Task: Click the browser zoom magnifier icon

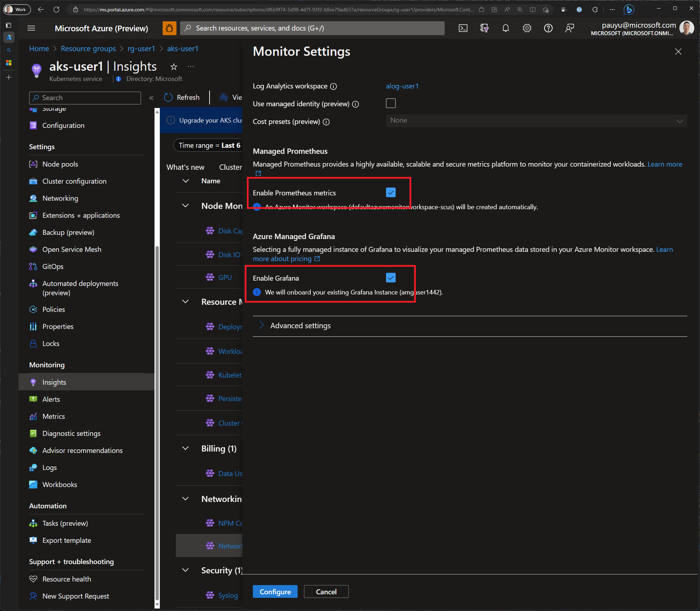Action: [x=520, y=10]
